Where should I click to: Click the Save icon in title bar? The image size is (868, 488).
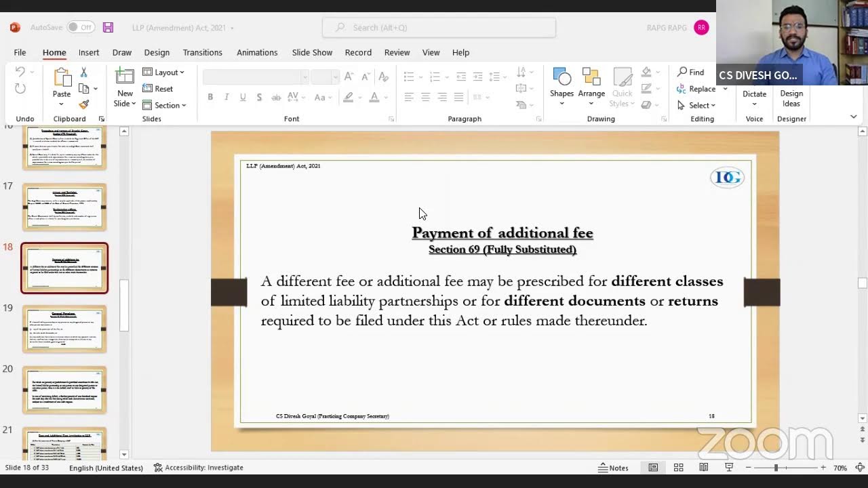tap(108, 28)
